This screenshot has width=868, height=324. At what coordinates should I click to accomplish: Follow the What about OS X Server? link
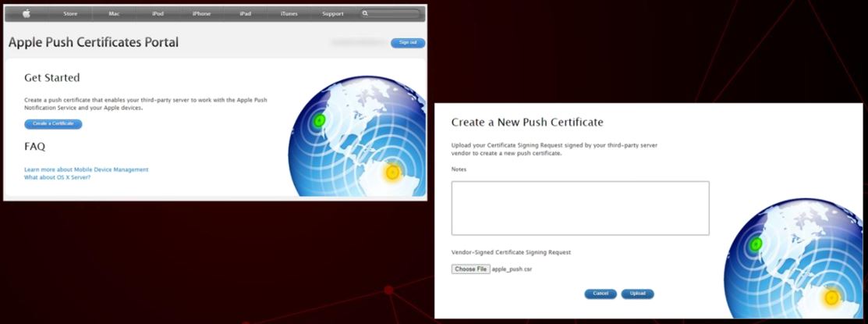click(x=57, y=177)
